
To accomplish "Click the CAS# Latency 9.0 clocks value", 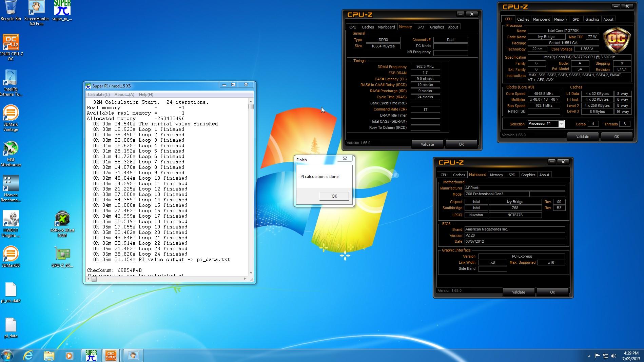I will 425,79.
